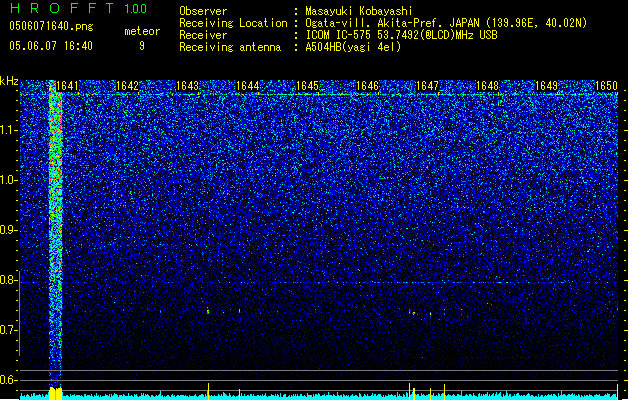Click the yellow signal peak below the 1641 burst
Image resolution: width=629 pixels, height=400 pixels.
click(55, 394)
